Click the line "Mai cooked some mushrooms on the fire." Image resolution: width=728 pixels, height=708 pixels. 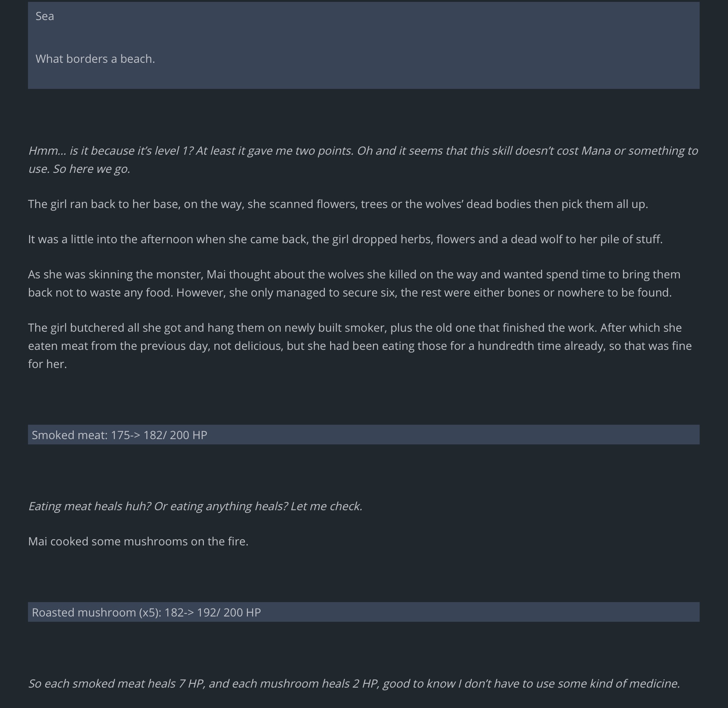tap(138, 542)
